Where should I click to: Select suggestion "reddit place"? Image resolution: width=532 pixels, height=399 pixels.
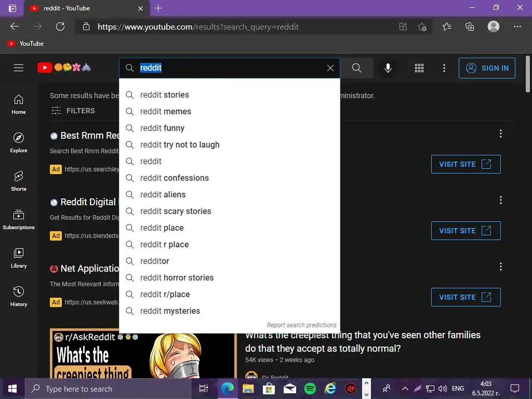[x=229, y=228]
